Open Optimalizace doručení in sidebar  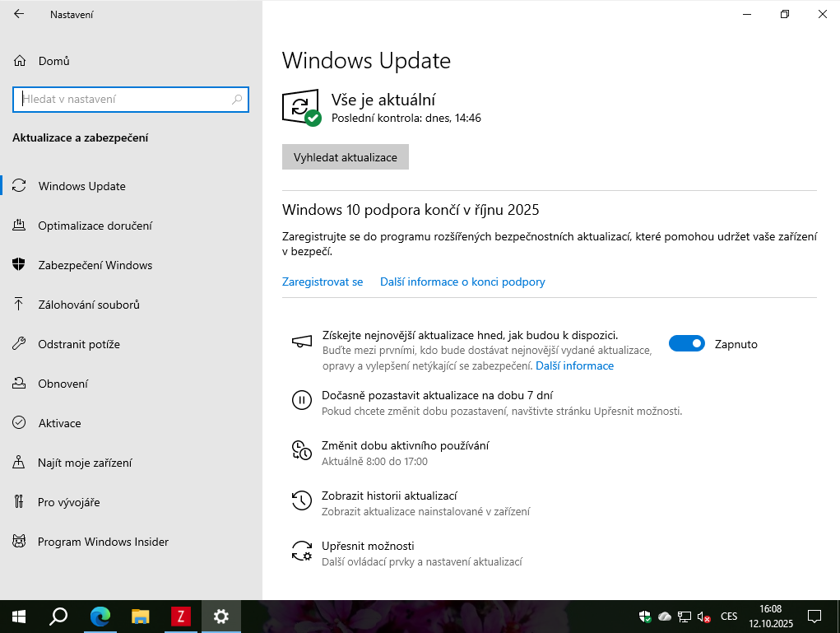tap(95, 226)
